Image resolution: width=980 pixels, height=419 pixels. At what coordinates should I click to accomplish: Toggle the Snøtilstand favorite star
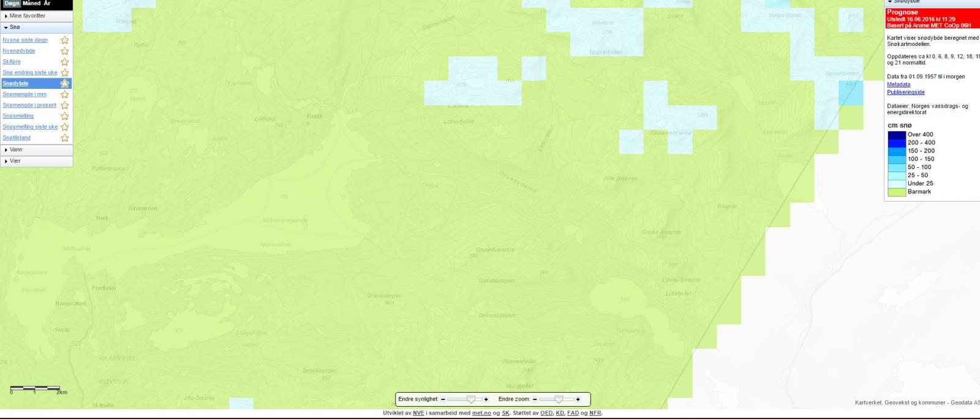coord(64,138)
